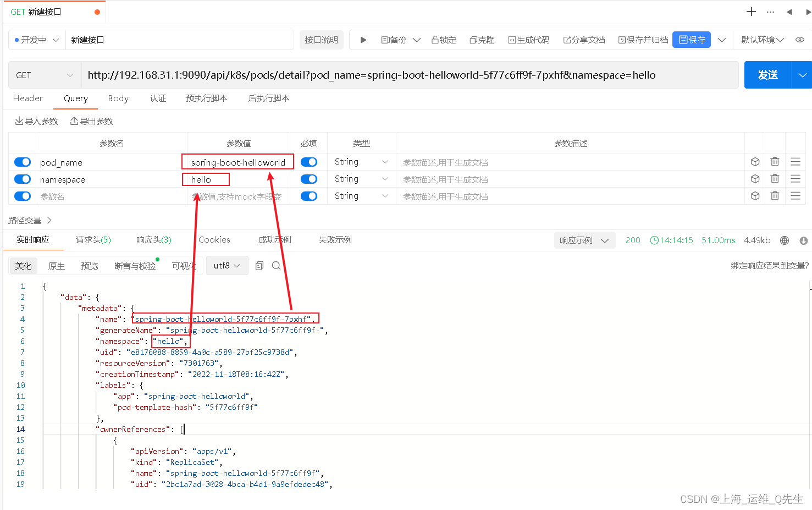Click the 锁定 lock button
Screen dimensions: 812x510
(x=444, y=40)
